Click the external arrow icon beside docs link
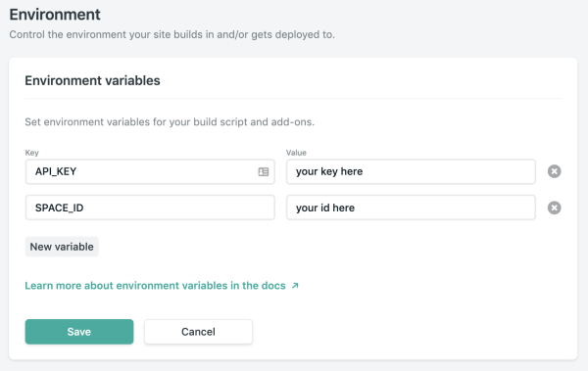Viewport: 588px width, 371px height. point(295,286)
